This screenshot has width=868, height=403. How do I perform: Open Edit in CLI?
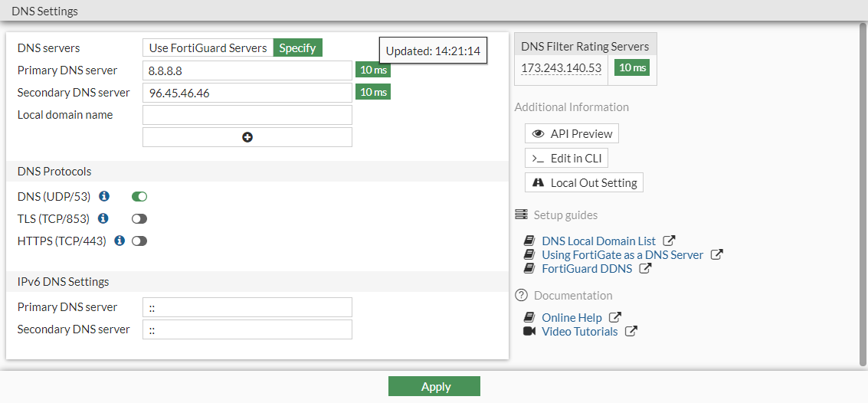(x=566, y=158)
